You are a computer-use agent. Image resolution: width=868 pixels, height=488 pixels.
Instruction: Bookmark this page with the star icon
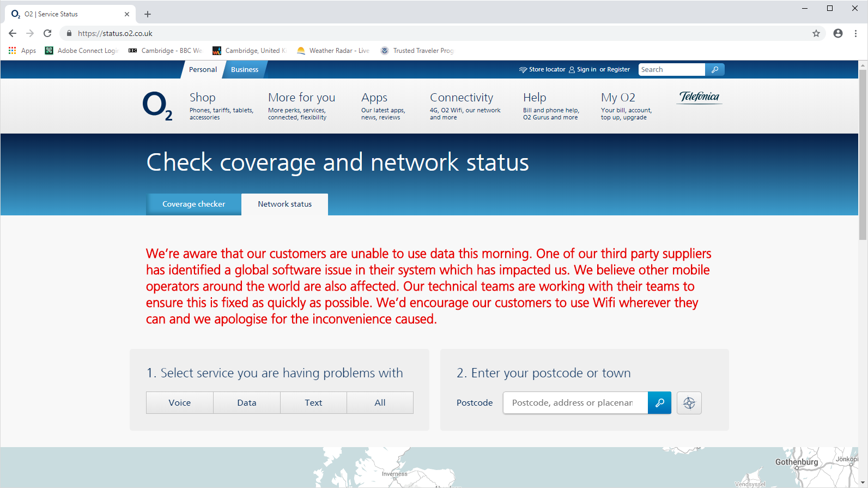tap(816, 33)
